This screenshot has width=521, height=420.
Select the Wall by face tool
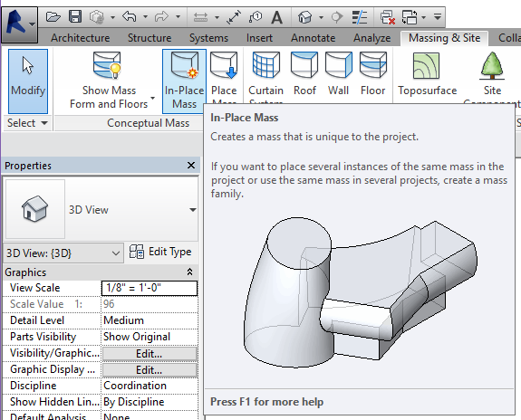point(339,73)
